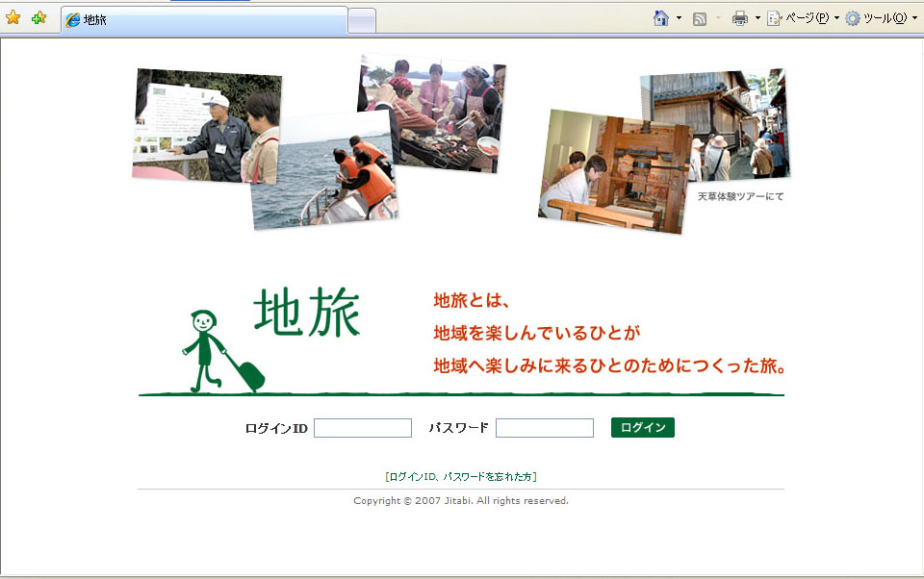924x579 pixels.
Task: Click the old street tour photo
Action: pyautogui.click(x=739, y=125)
